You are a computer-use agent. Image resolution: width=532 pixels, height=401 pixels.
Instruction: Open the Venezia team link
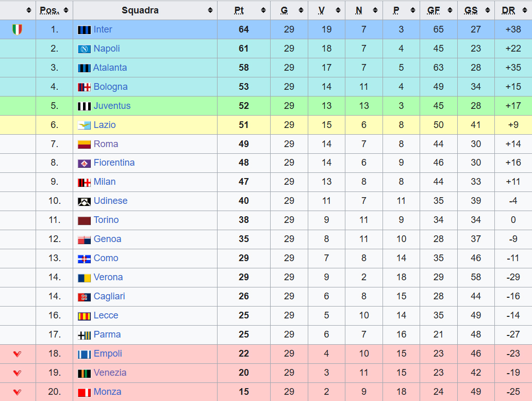click(110, 373)
